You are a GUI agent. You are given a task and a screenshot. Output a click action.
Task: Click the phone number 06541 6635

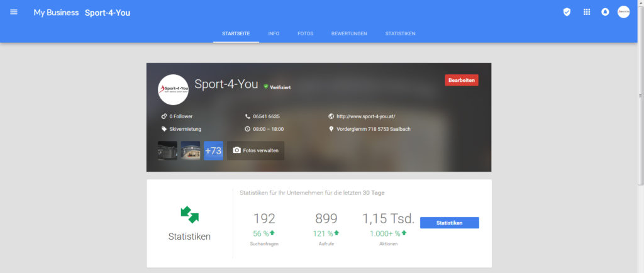point(266,116)
